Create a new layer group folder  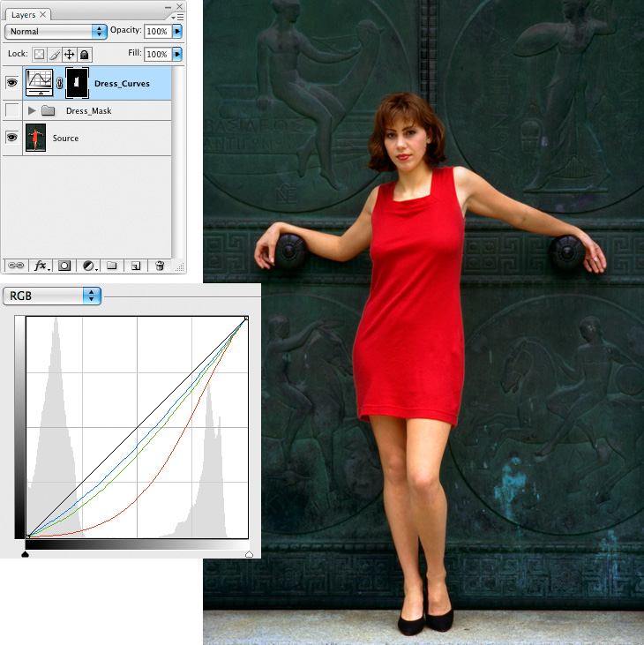pyautogui.click(x=112, y=265)
